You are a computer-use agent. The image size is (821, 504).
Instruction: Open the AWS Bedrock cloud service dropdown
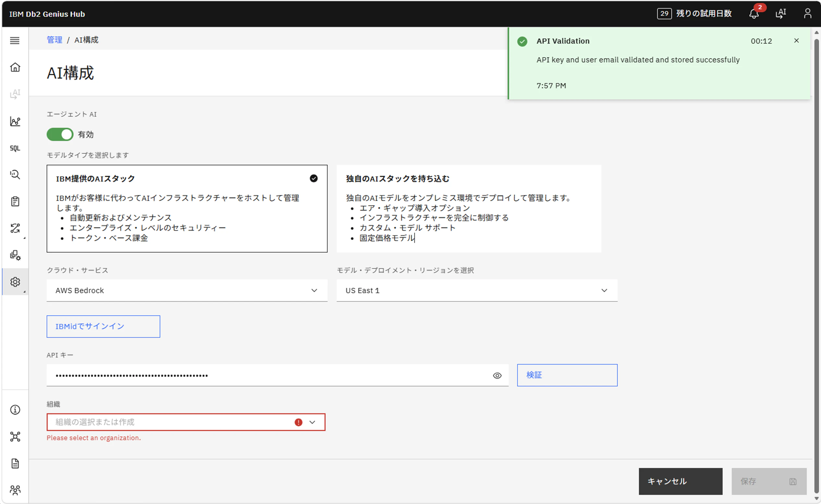pos(187,290)
